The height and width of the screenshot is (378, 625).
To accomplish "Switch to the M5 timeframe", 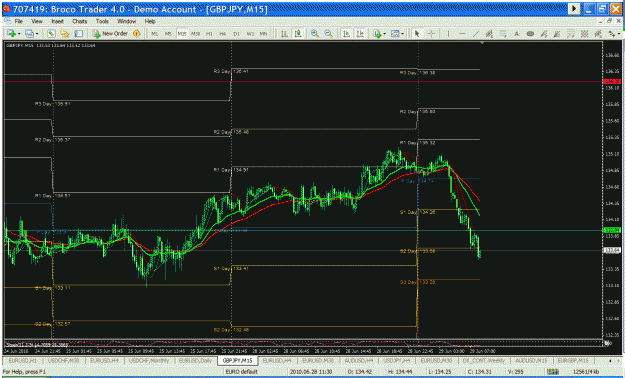I will point(168,34).
